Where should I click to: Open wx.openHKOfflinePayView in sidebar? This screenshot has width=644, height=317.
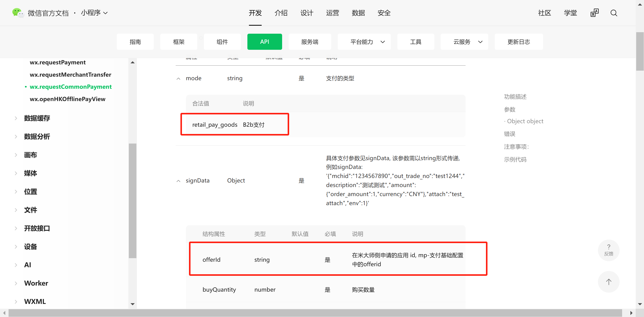tap(67, 99)
